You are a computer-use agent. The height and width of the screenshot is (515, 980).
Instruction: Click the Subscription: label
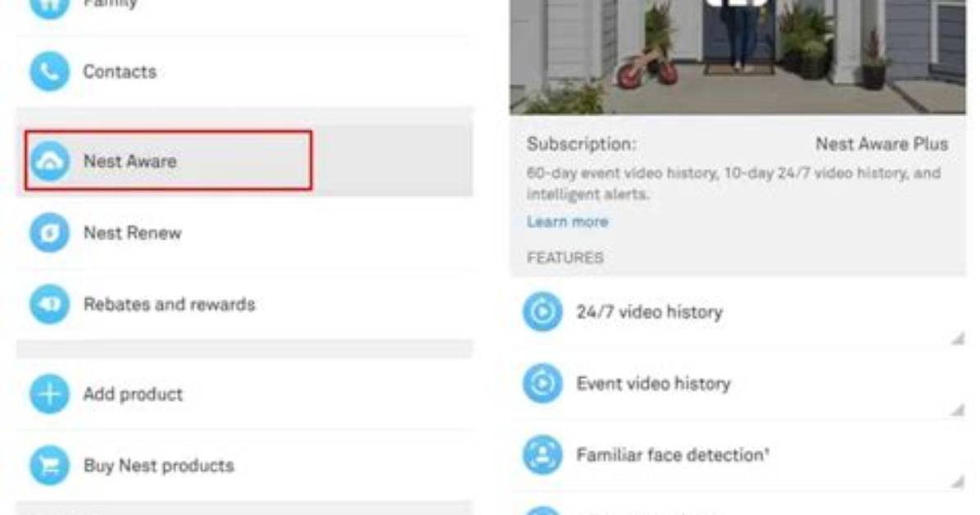[581, 144]
